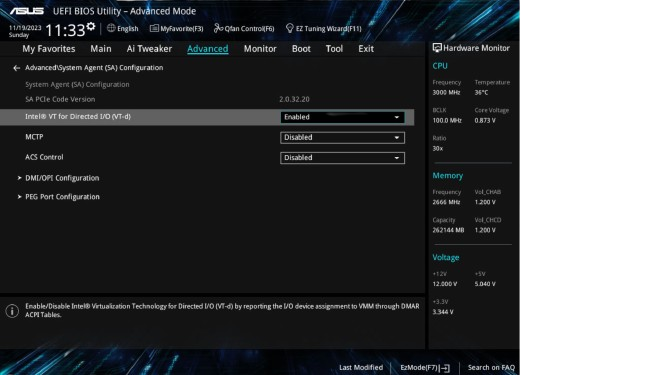This screenshot has height=375, width=666.
Task: Click the 3.344 V value
Action: click(x=443, y=312)
